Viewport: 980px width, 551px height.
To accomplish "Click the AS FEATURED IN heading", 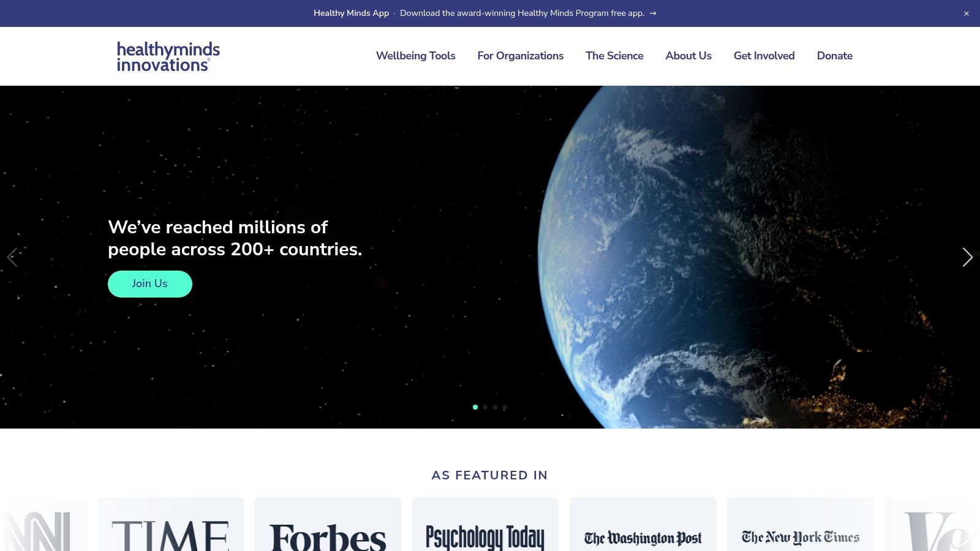I will point(490,475).
